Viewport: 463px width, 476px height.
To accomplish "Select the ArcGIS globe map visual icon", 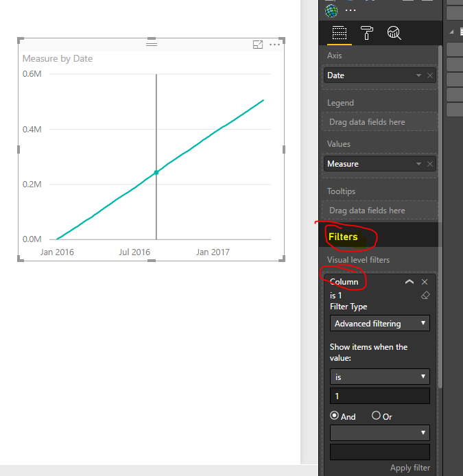I will point(331,11).
